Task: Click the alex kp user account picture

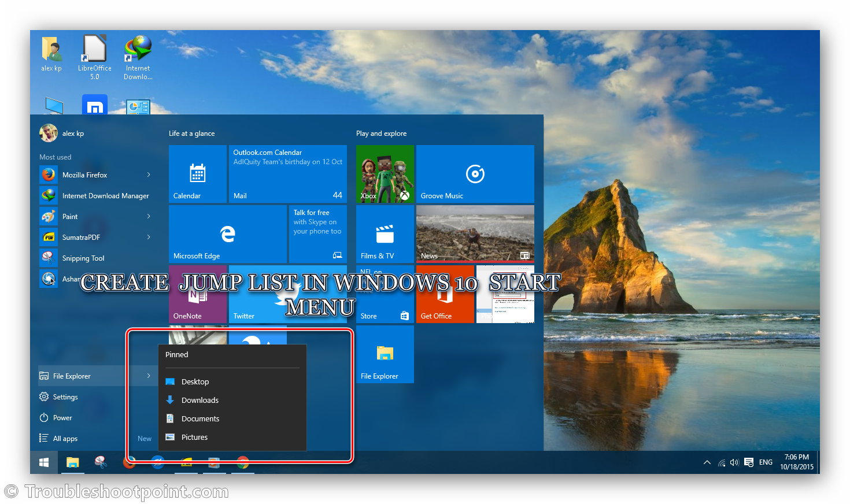Action: 49,133
